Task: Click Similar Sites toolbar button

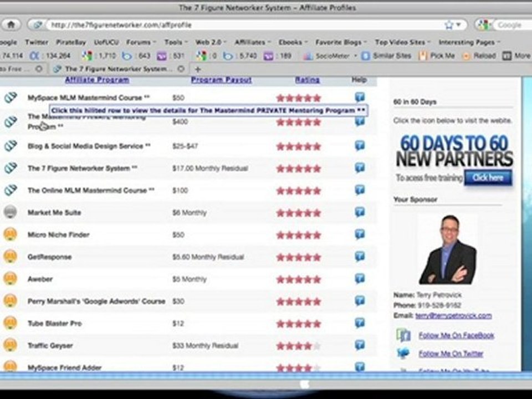Action: [x=386, y=56]
